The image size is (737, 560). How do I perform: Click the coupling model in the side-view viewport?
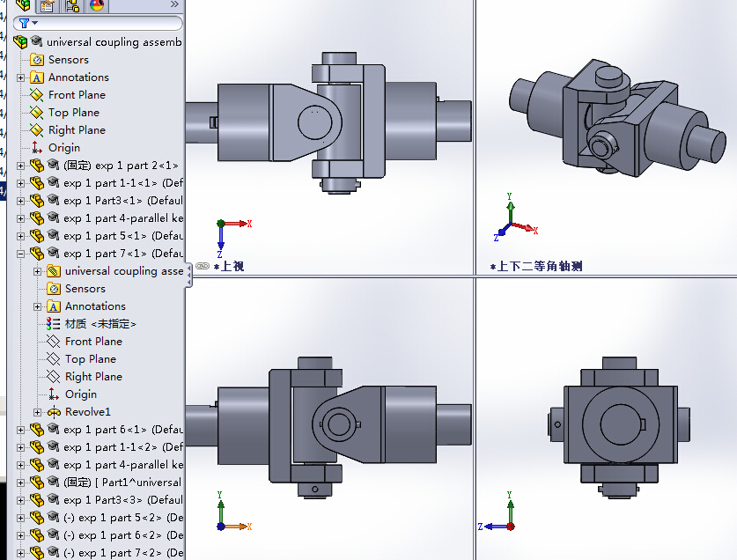click(620, 428)
